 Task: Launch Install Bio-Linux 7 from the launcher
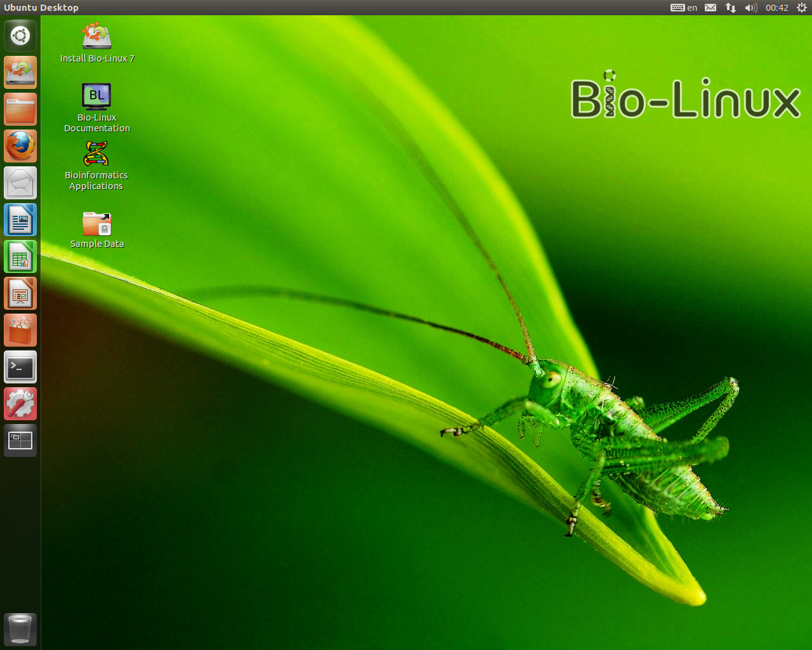pos(20,72)
